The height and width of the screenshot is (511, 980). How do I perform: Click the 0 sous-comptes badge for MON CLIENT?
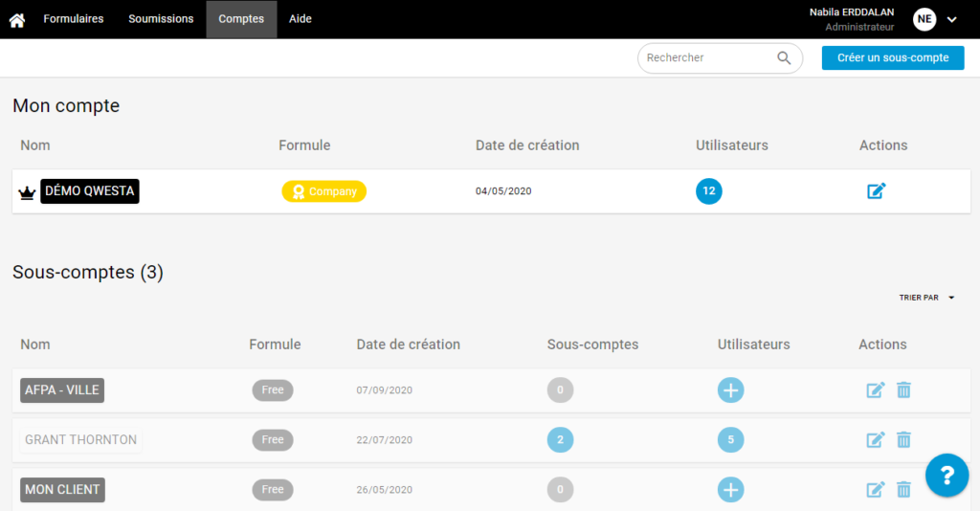tap(560, 490)
